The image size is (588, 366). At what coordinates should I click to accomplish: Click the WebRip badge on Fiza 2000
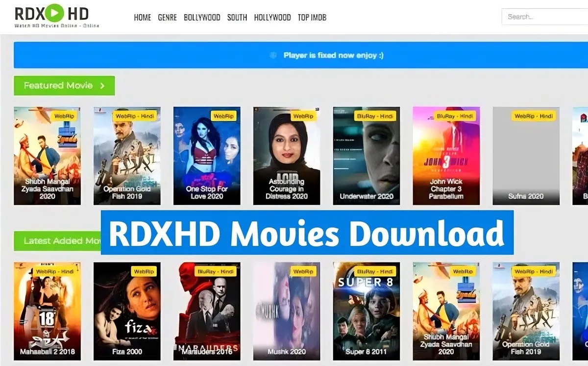(x=144, y=272)
